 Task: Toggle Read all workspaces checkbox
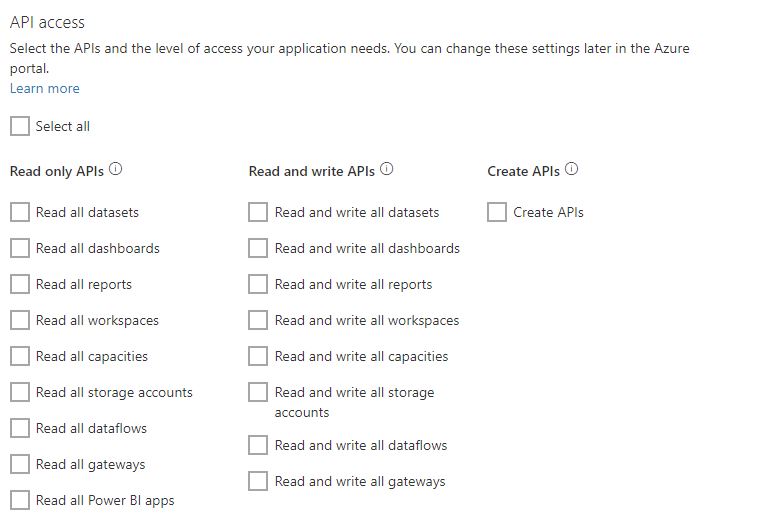point(20,320)
